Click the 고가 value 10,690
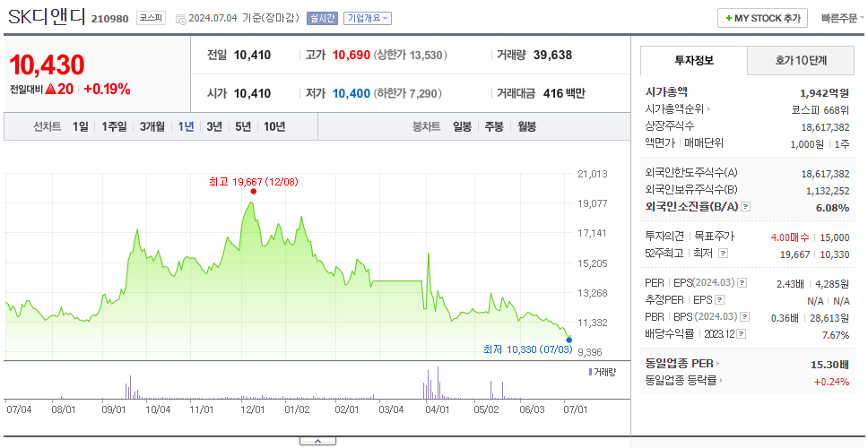The width and height of the screenshot is (868, 448). pyautogui.click(x=352, y=56)
